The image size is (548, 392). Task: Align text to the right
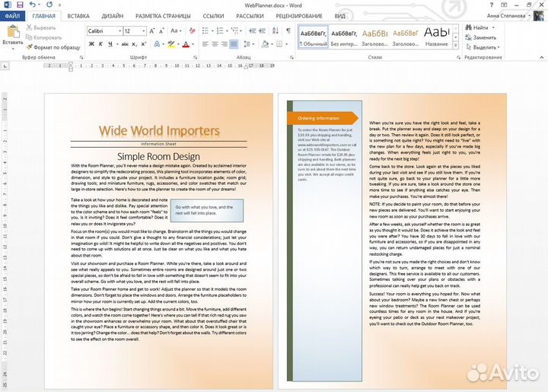[x=224, y=44]
